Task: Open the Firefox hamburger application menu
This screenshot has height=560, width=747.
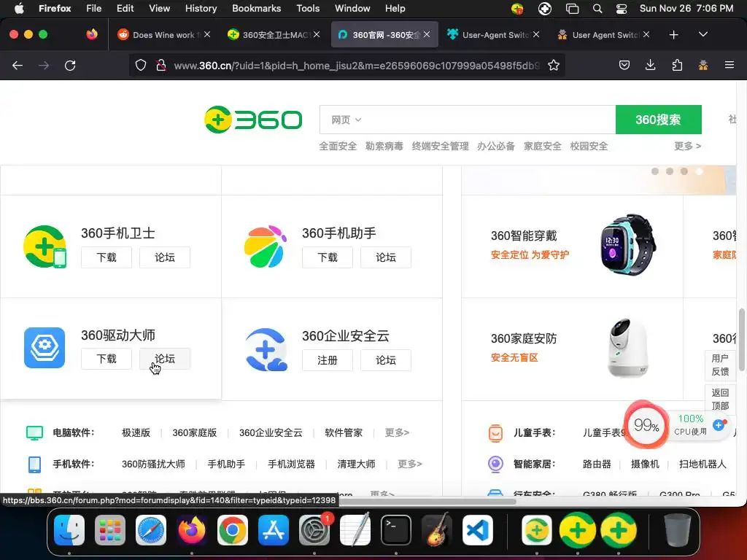Action: [x=729, y=65]
